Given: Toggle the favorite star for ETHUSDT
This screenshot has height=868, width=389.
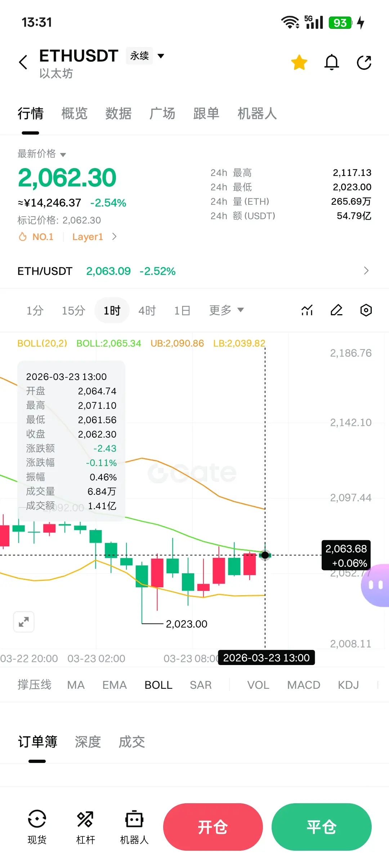Looking at the screenshot, I should (299, 62).
